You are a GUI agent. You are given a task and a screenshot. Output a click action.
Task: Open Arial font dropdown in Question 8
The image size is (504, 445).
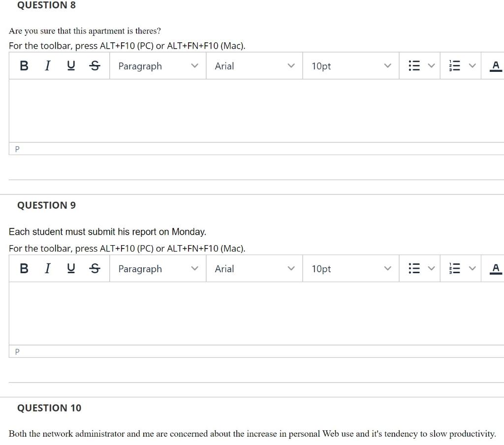click(254, 66)
